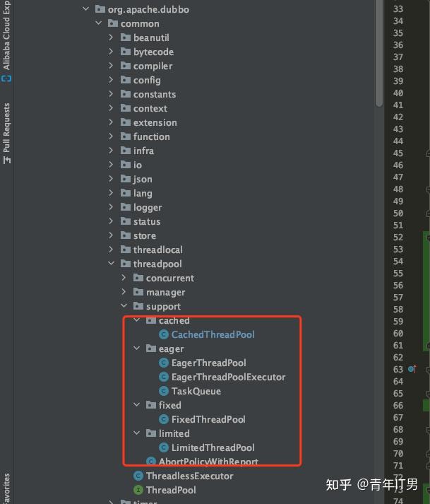This screenshot has width=430, height=504.
Task: Select the FixedThreadPool class
Action: (208, 419)
